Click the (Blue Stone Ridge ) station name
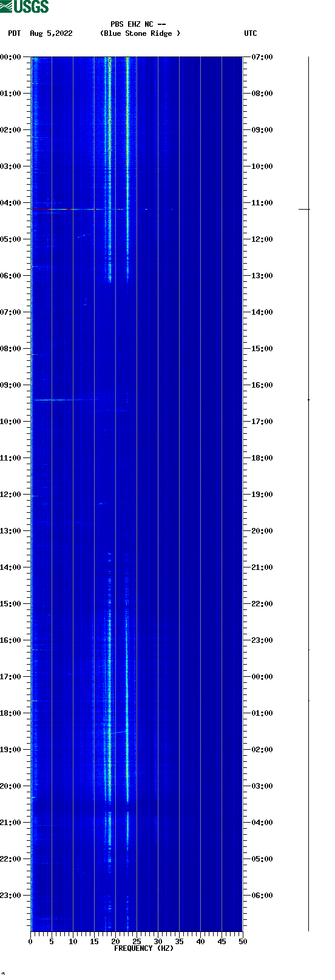 point(140,33)
